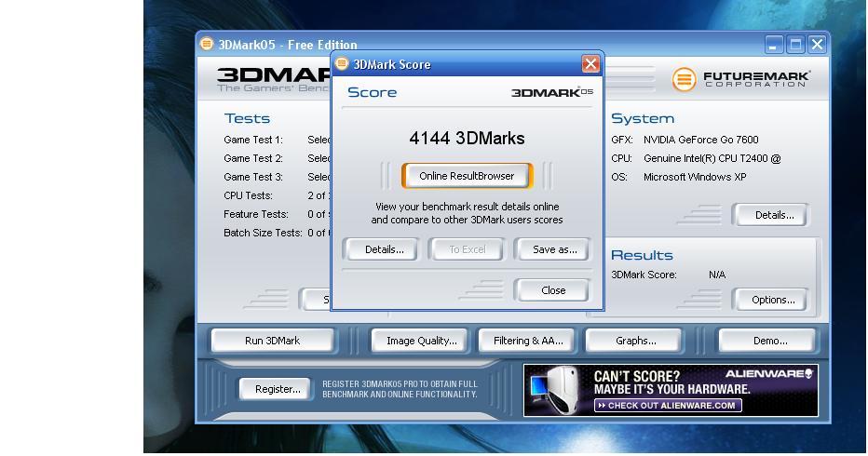Click the CPU Tests label
The width and height of the screenshot is (868, 456).
click(248, 196)
